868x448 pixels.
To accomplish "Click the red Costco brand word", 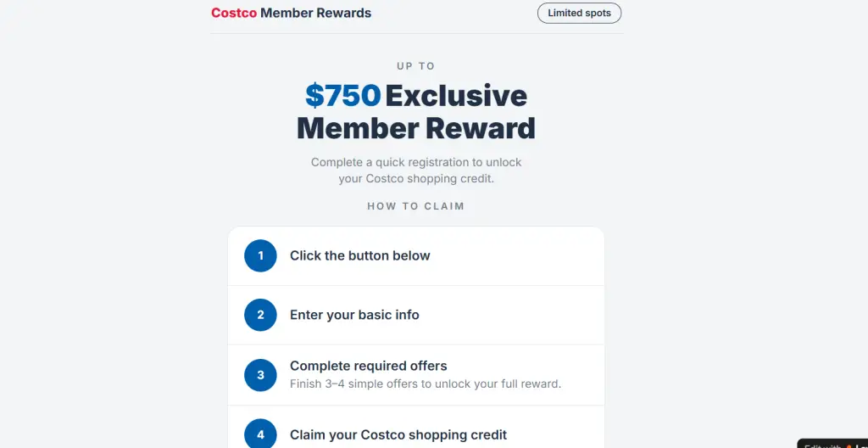I will (234, 13).
